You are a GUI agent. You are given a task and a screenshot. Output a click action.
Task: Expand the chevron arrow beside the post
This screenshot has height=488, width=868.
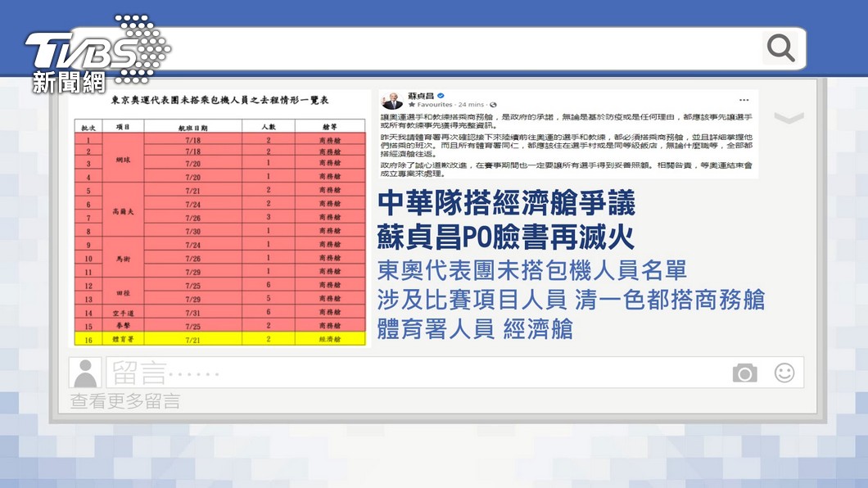[789, 118]
